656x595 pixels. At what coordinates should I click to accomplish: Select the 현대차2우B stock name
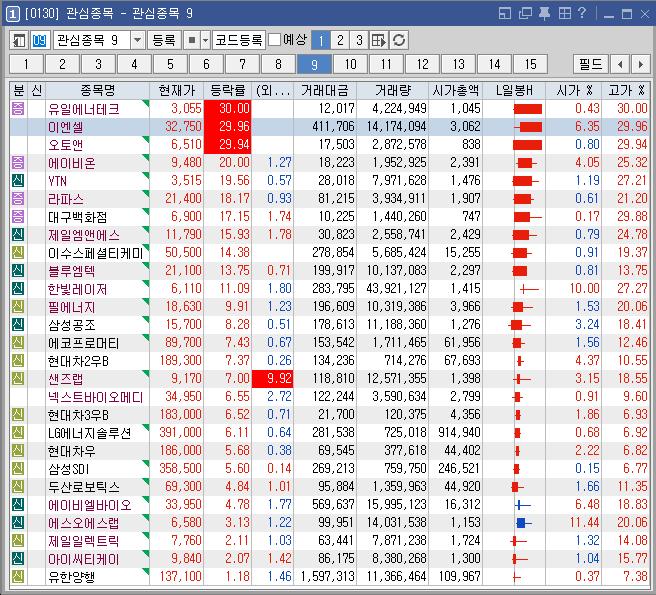click(78, 361)
